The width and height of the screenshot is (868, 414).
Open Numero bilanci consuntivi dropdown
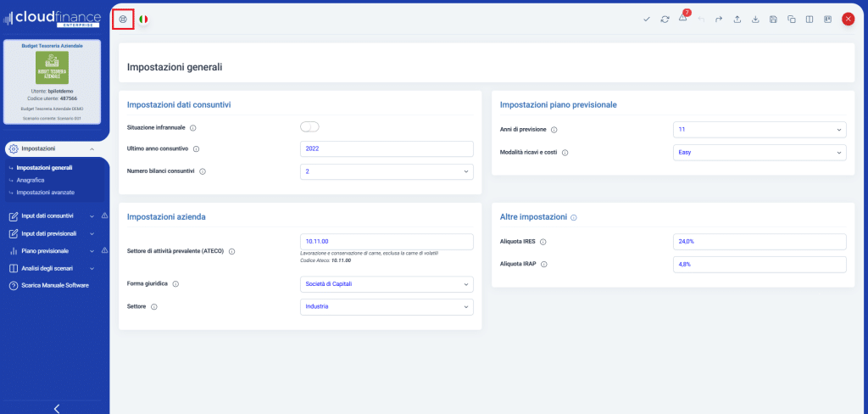387,172
